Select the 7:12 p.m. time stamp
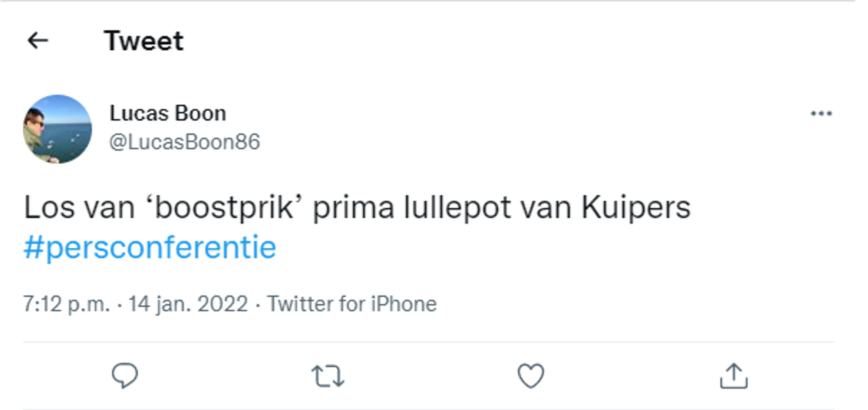 pyautogui.click(x=66, y=304)
